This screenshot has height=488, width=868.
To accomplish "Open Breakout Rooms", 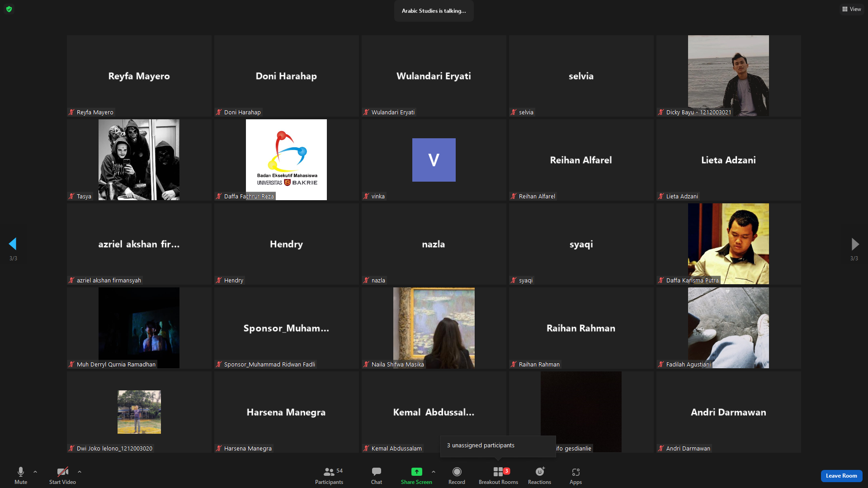I will 498,476.
